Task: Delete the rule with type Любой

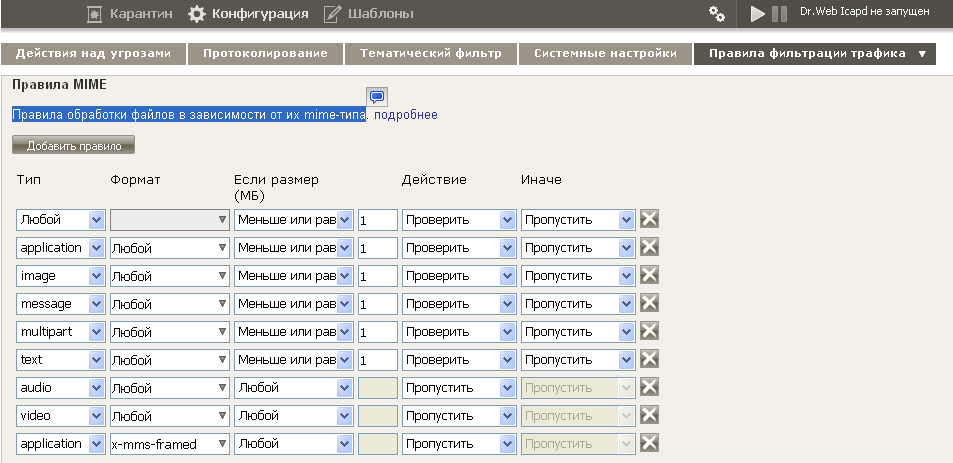Action: [649, 219]
